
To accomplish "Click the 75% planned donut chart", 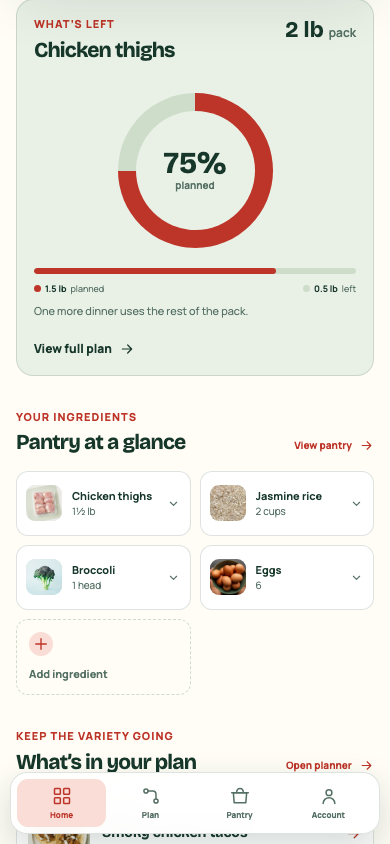I will click(x=195, y=171).
